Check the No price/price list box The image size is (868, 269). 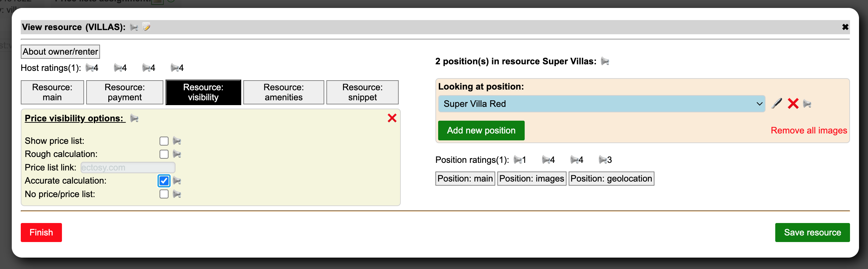(164, 194)
